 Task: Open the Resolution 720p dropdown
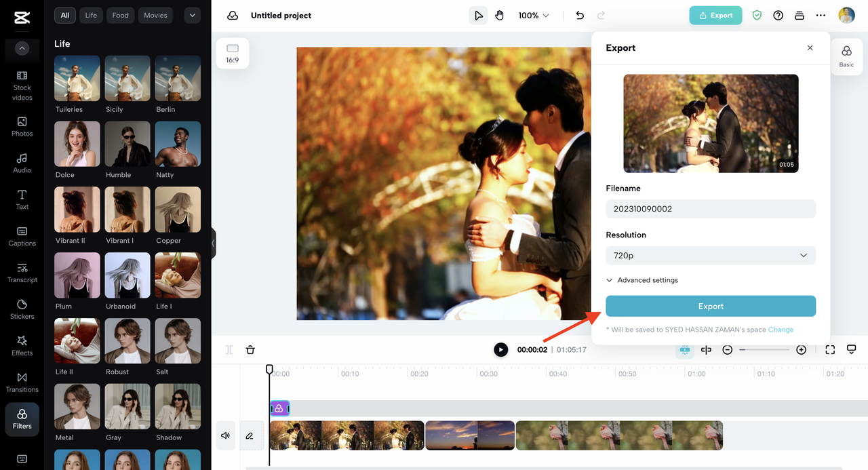tap(710, 256)
